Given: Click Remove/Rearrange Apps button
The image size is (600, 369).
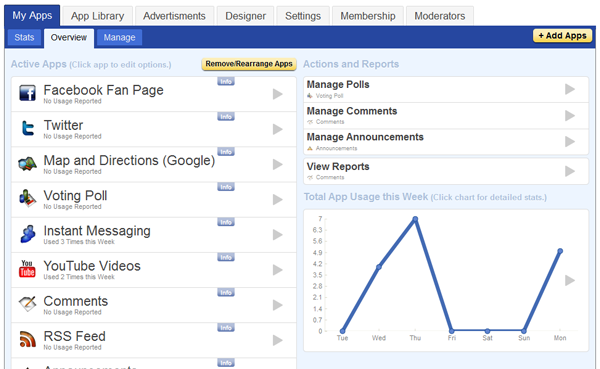Looking at the screenshot, I should (249, 64).
